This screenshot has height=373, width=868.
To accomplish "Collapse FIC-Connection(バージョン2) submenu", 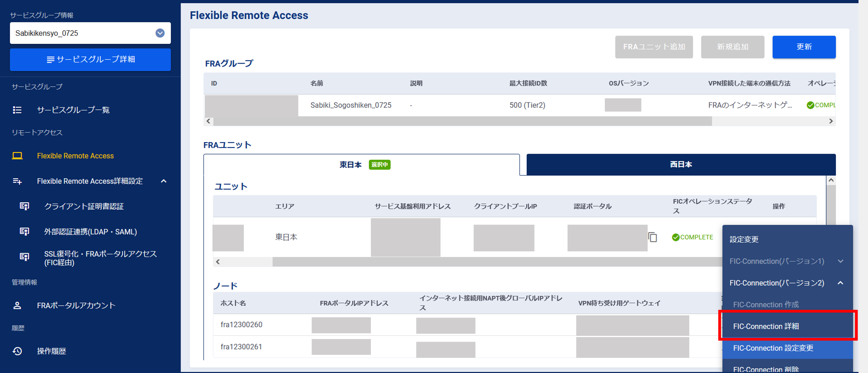I will (840, 283).
